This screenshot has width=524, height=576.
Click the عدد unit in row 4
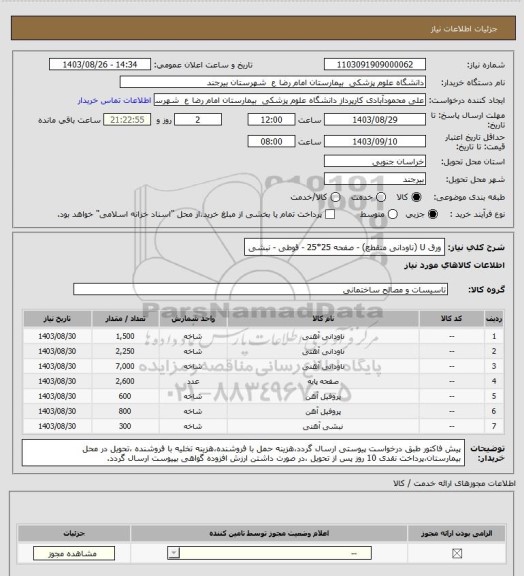pyautogui.click(x=193, y=382)
